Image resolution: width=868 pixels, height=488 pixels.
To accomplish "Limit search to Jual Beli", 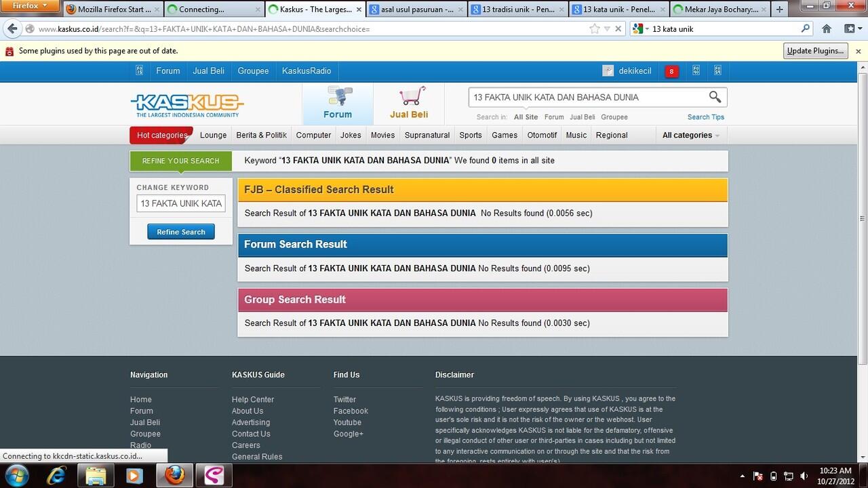I will coord(582,117).
